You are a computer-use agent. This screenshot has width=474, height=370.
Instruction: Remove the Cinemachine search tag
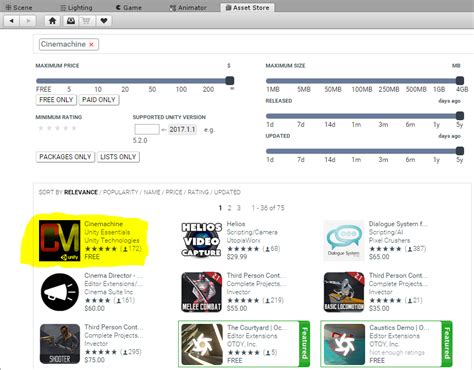click(x=91, y=44)
